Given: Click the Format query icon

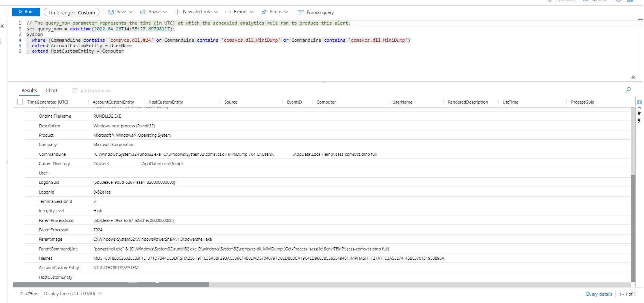Looking at the screenshot, I should point(301,12).
